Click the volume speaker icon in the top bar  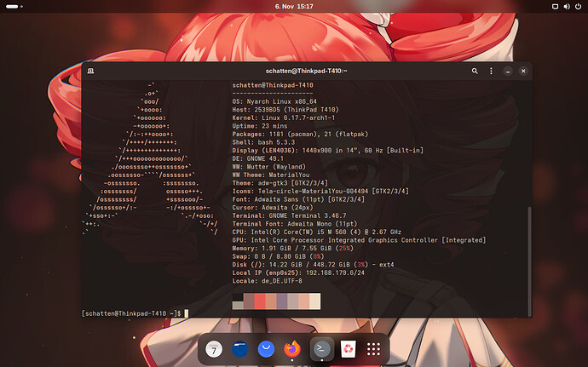[x=565, y=6]
